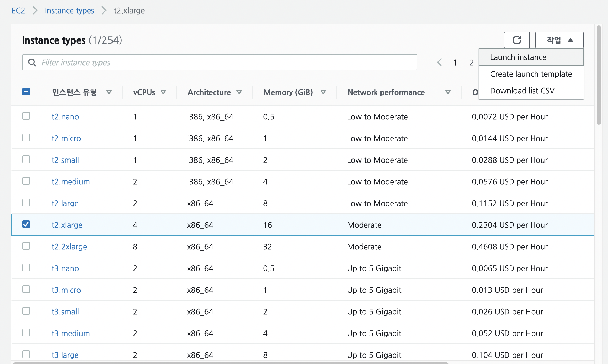Select Download list CSV option
The width and height of the screenshot is (608, 364).
522,91
